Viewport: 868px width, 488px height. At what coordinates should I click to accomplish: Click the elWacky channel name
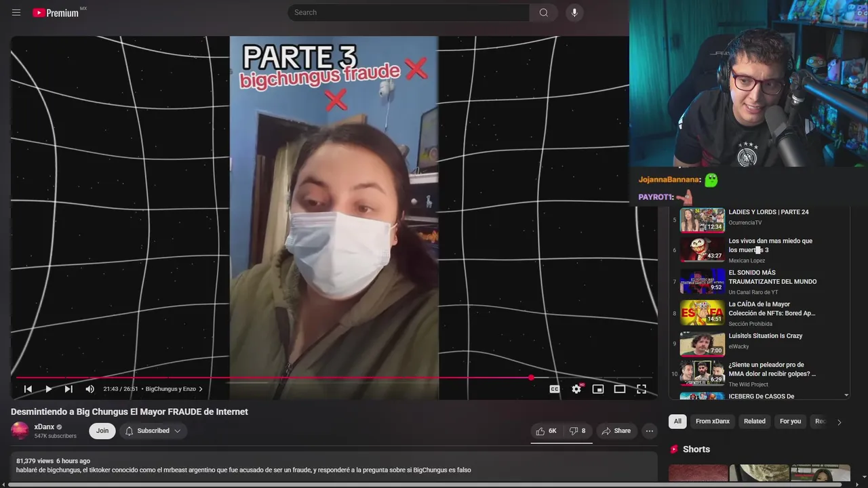[738, 346]
